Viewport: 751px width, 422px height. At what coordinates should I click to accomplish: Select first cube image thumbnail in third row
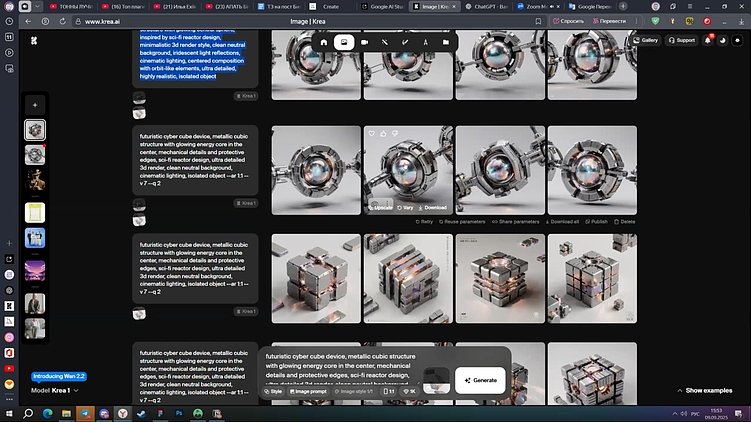pyautogui.click(x=308, y=279)
